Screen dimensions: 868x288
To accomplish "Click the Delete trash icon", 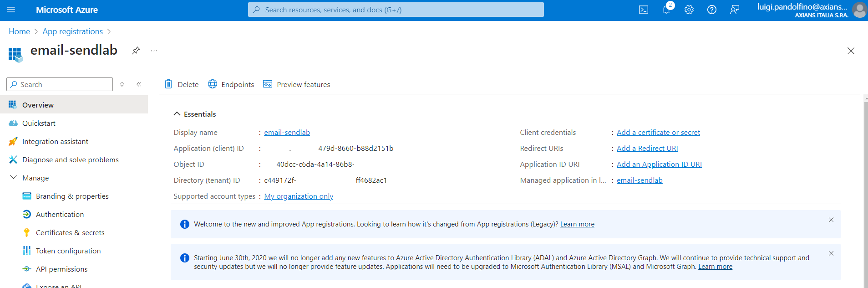I will 168,84.
